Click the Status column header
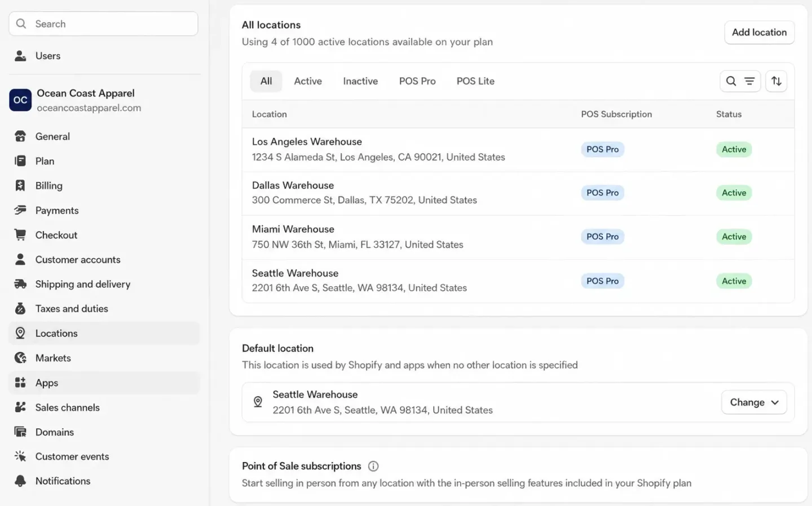 coord(729,114)
